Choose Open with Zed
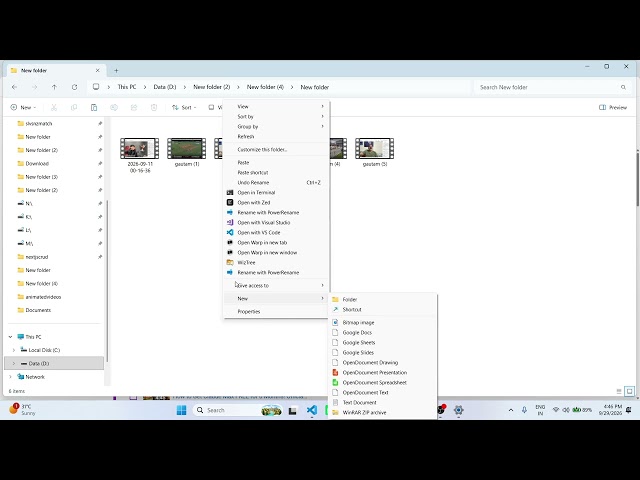640x480 pixels. (x=276, y=202)
